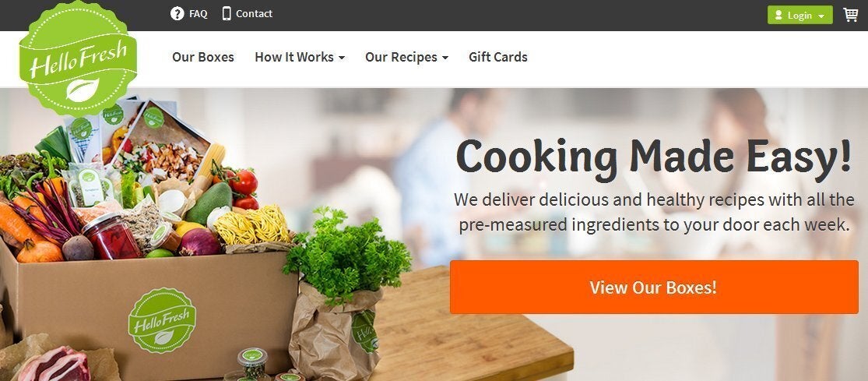
Task: Open the Our Boxes menu item
Action: [x=203, y=57]
